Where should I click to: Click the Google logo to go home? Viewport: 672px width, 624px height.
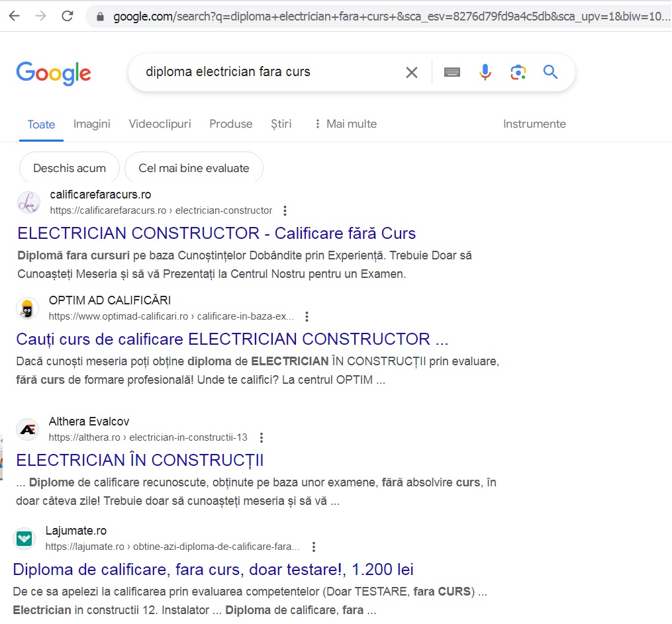point(53,73)
